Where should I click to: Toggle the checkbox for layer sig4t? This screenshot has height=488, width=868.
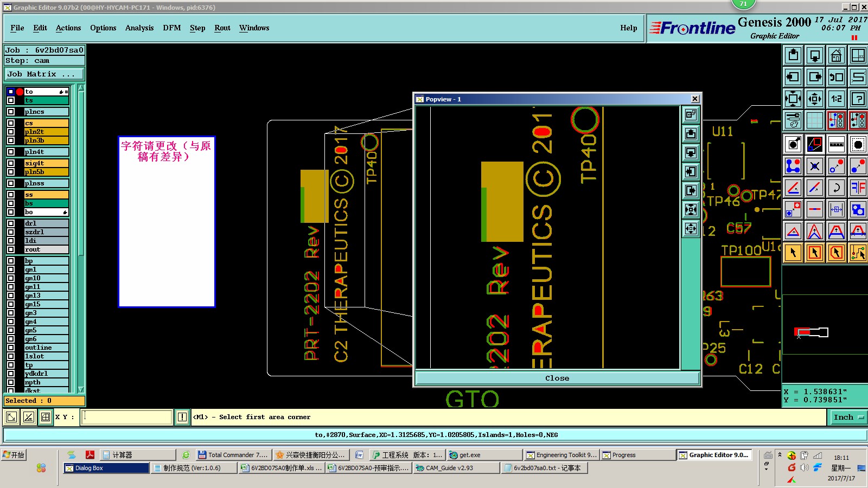click(11, 163)
